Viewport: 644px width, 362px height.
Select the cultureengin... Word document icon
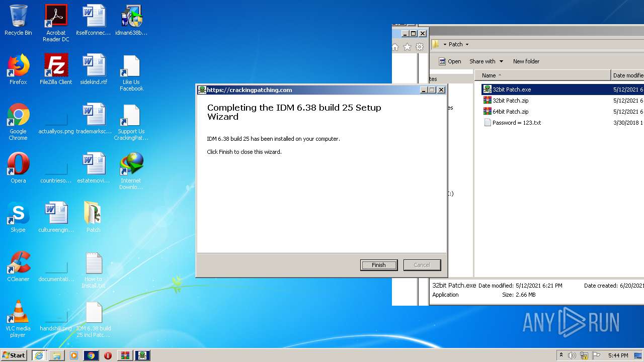pos(56,217)
